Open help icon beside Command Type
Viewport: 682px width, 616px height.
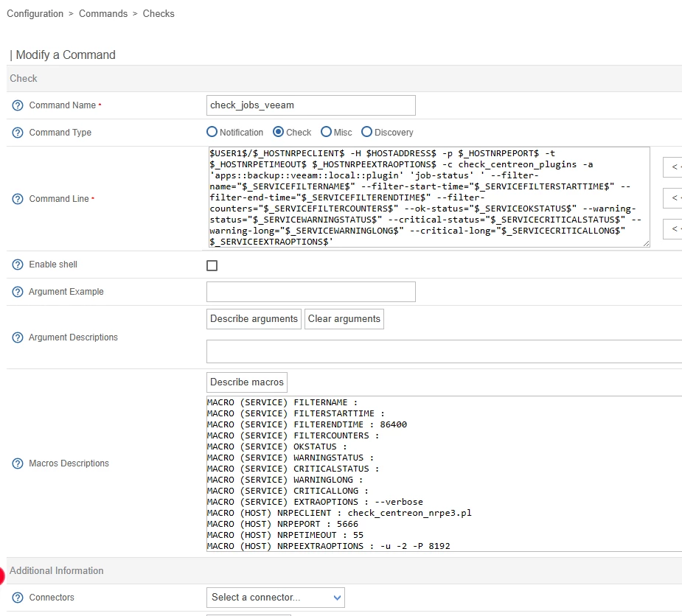pyautogui.click(x=18, y=133)
